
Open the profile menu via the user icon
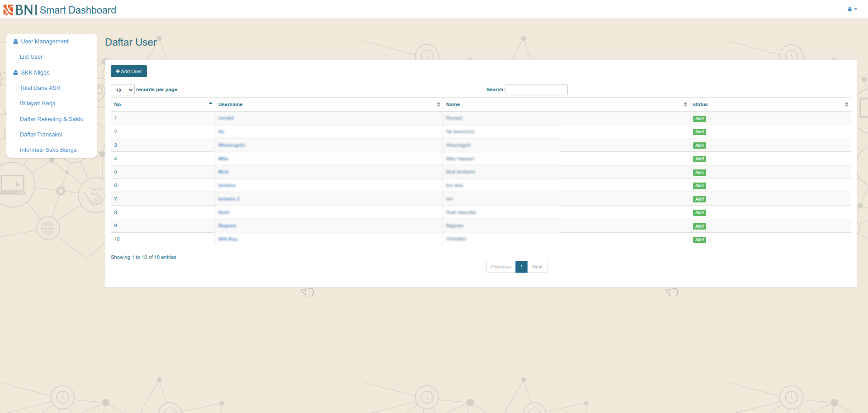[849, 9]
